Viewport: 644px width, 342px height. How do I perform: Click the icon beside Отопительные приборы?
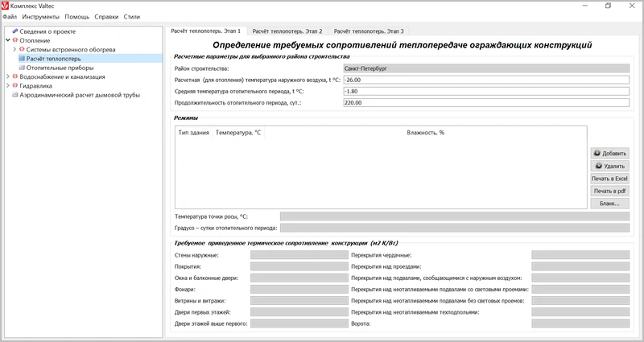coord(22,68)
